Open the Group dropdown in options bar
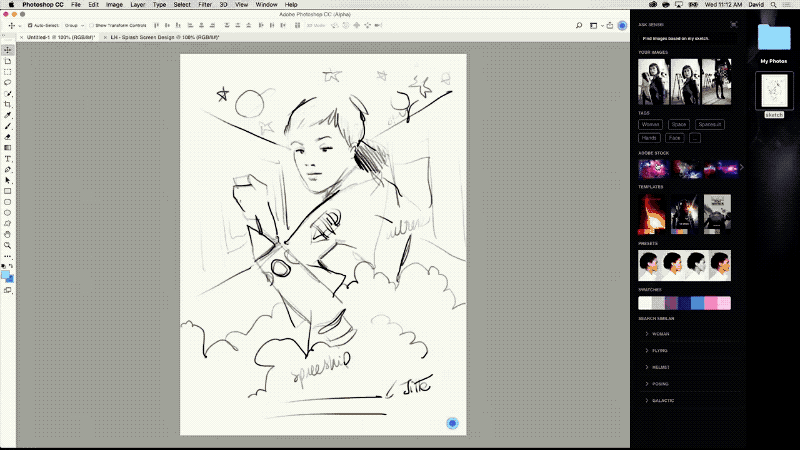 74,26
